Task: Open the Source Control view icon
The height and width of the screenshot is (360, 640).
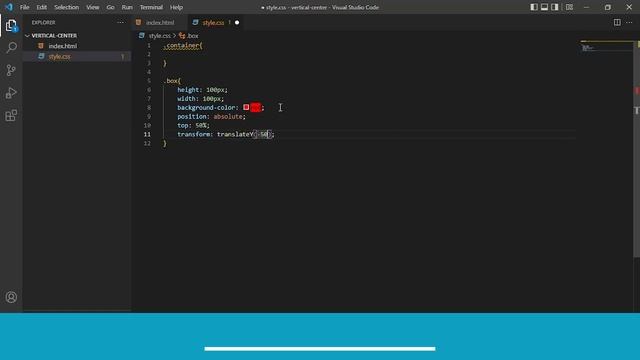Action: [x=11, y=70]
